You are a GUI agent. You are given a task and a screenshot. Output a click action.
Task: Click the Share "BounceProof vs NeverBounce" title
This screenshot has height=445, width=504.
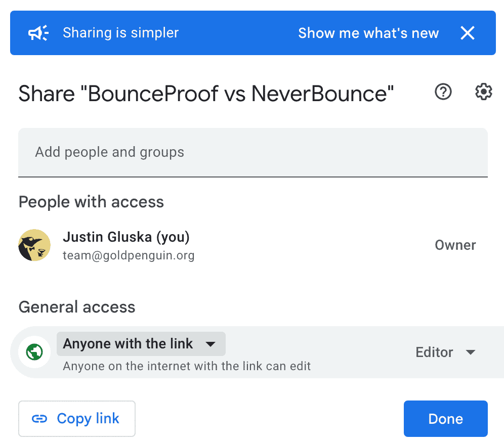point(206,94)
